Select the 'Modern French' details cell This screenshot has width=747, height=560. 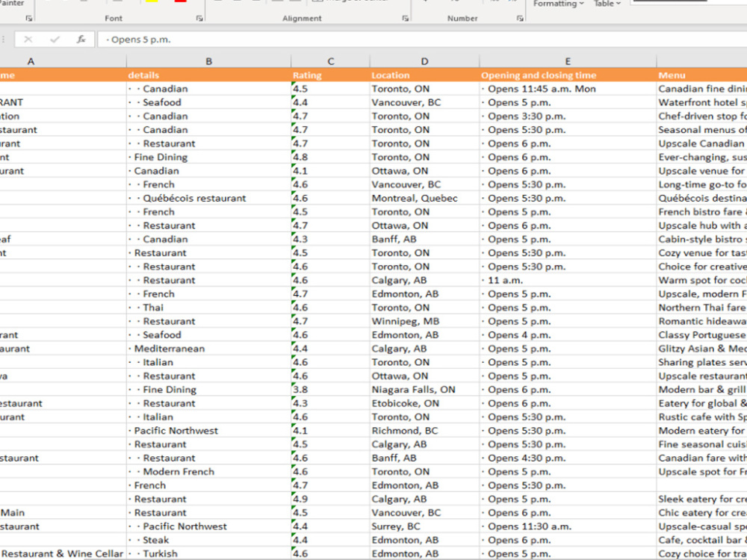coord(208,471)
